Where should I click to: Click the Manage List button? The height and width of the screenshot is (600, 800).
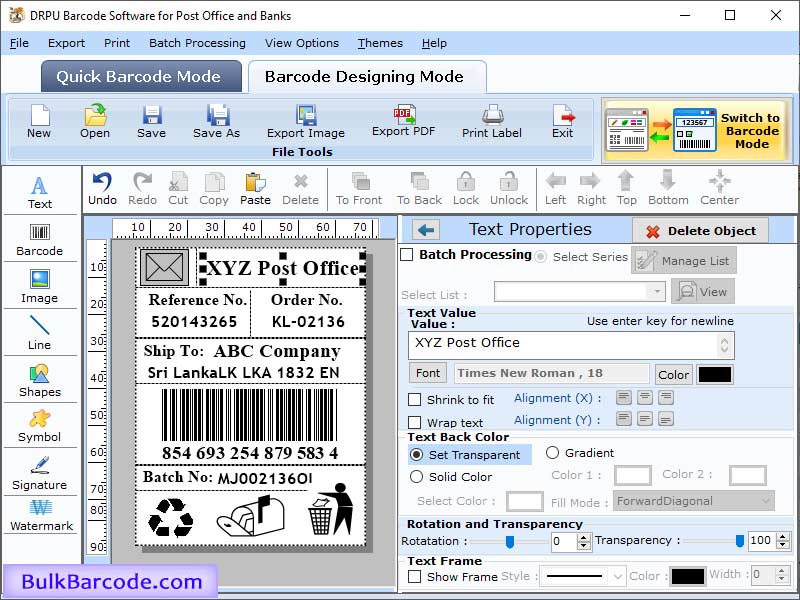tap(684, 261)
